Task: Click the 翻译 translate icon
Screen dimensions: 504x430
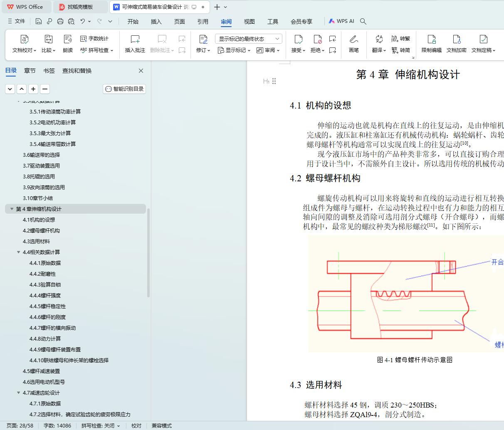Action: (379, 39)
